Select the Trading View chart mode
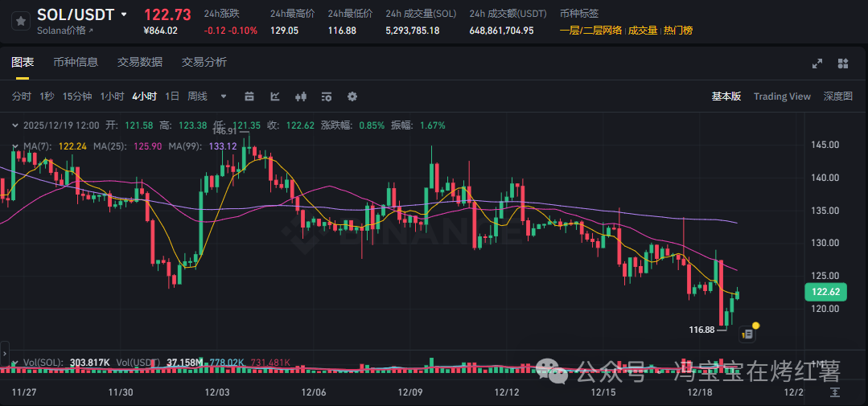Screen dimensions: 868x406 [781, 96]
